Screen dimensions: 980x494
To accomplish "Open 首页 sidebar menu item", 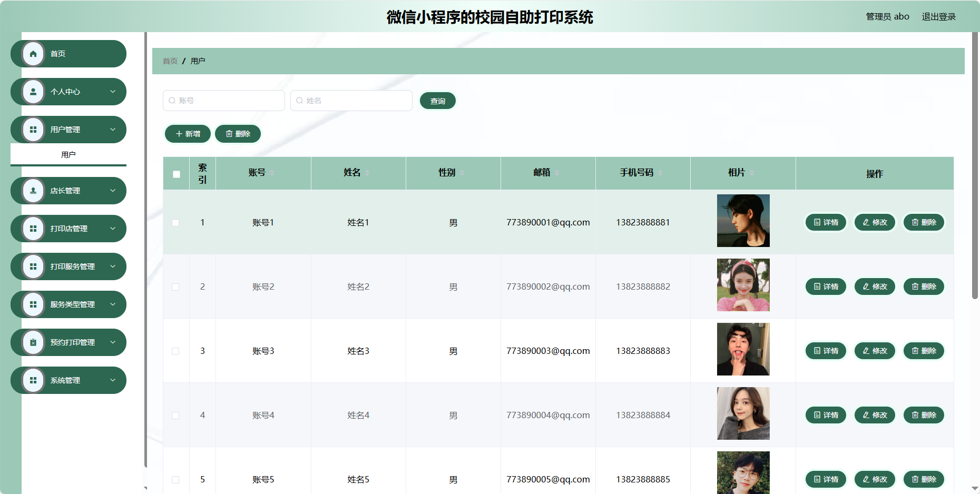I will click(x=68, y=54).
